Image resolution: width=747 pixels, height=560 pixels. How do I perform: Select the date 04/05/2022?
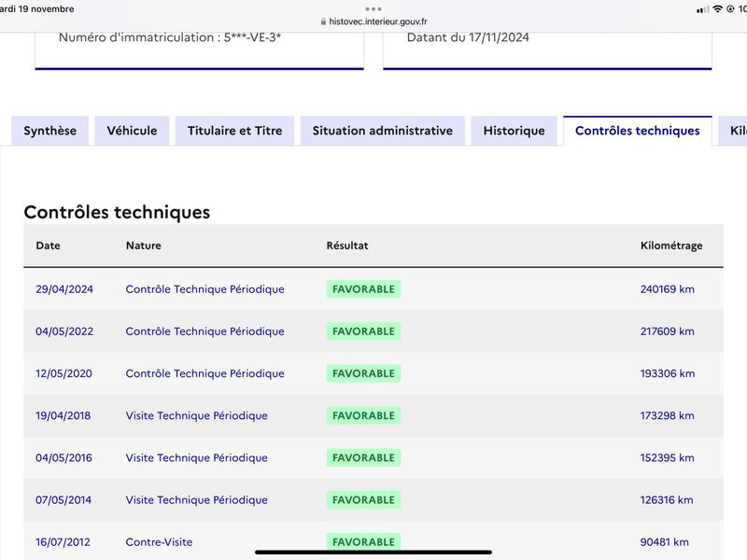pos(64,331)
